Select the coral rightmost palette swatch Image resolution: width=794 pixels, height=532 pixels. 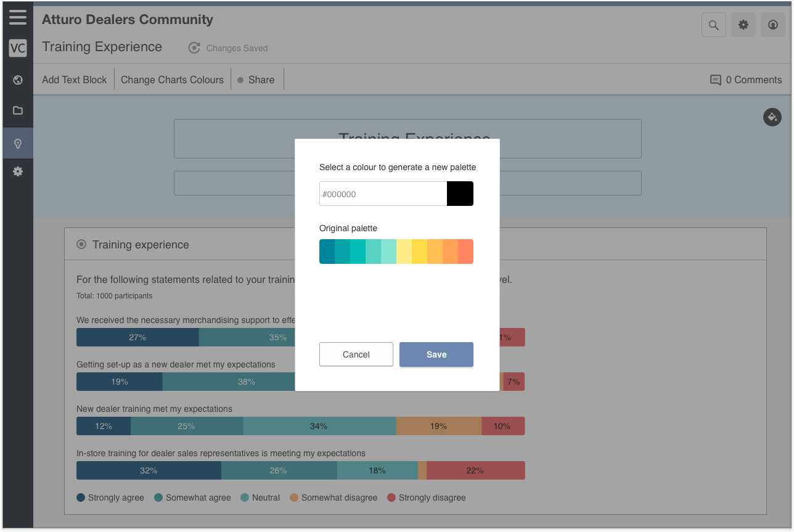(465, 252)
